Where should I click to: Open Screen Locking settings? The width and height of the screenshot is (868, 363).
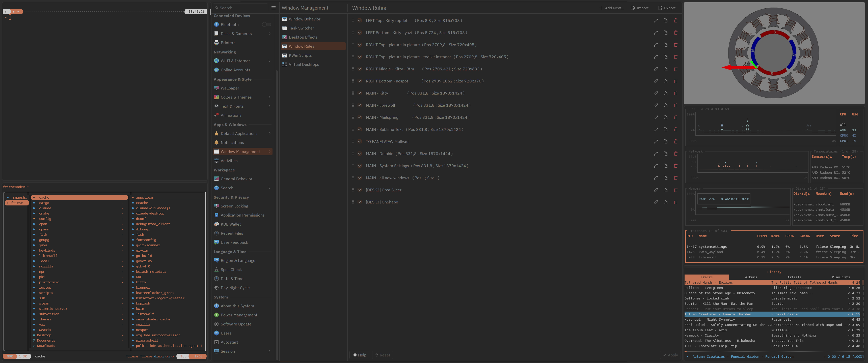click(242, 206)
